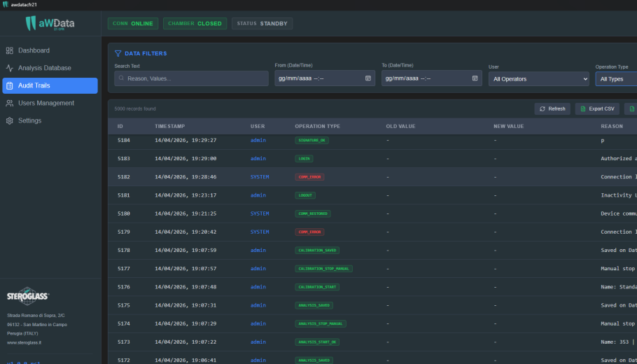The image size is (637, 364).
Task: Click the TIMESTAMP column header
Action: point(170,126)
